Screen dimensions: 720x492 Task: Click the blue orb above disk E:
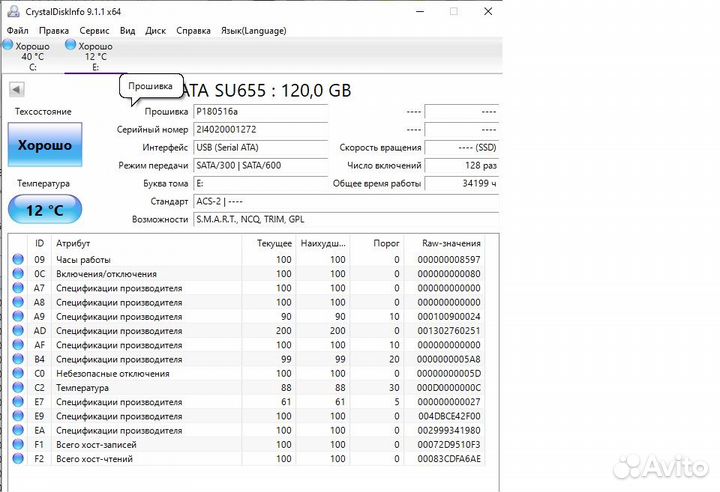tap(70, 45)
